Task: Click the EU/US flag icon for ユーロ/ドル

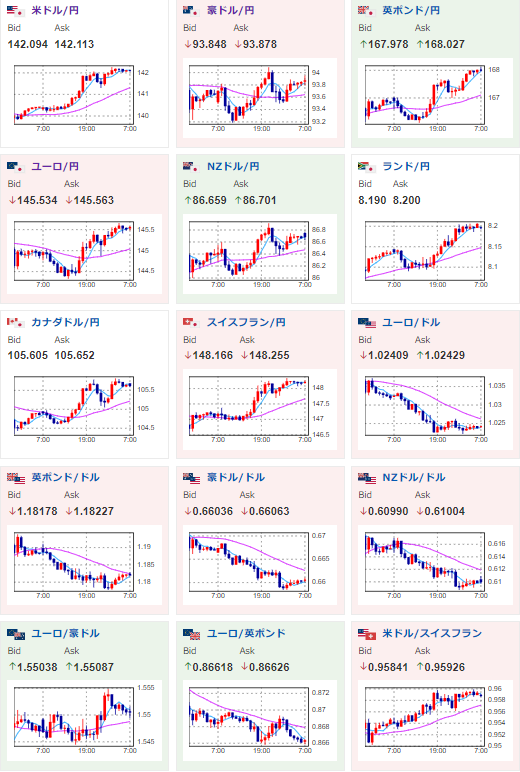Action: 366,322
